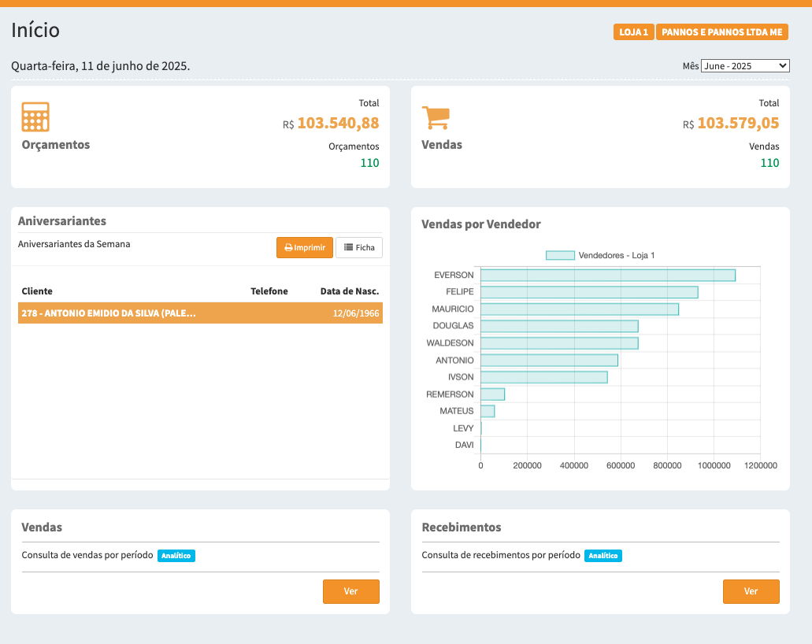Click the PANNOS E PANNOS LTDA ME badge
The height and width of the screenshot is (644, 812).
(722, 32)
